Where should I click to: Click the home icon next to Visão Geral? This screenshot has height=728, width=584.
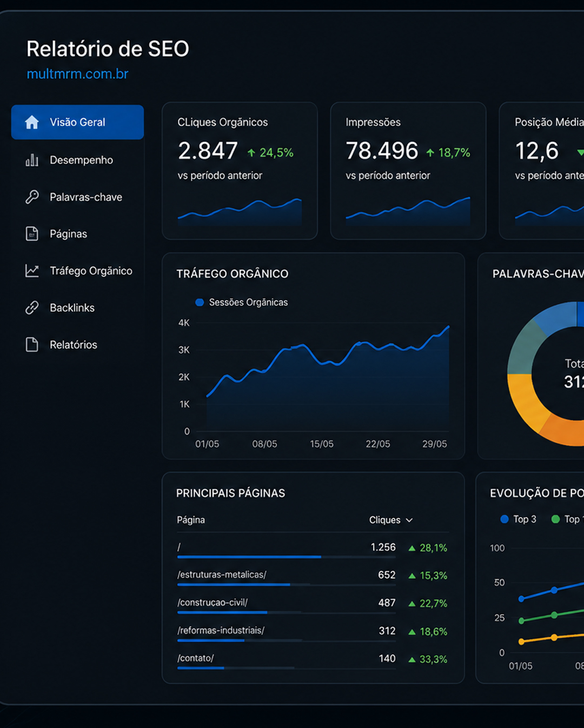(32, 122)
